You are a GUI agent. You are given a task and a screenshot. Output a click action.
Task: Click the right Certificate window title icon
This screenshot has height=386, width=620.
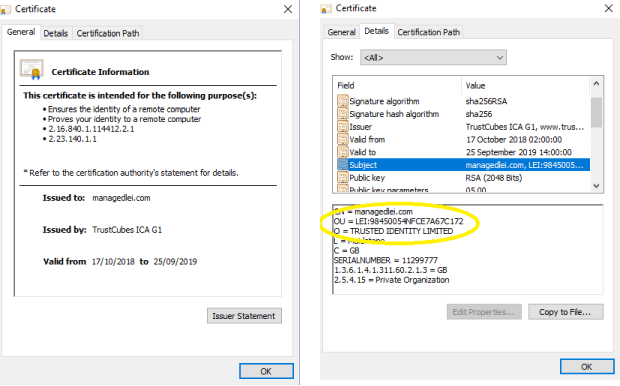pos(326,9)
